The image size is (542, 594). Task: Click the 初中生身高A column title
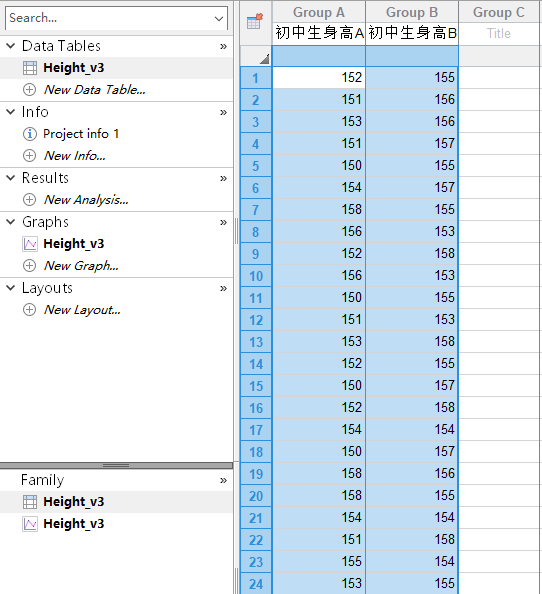pos(319,33)
